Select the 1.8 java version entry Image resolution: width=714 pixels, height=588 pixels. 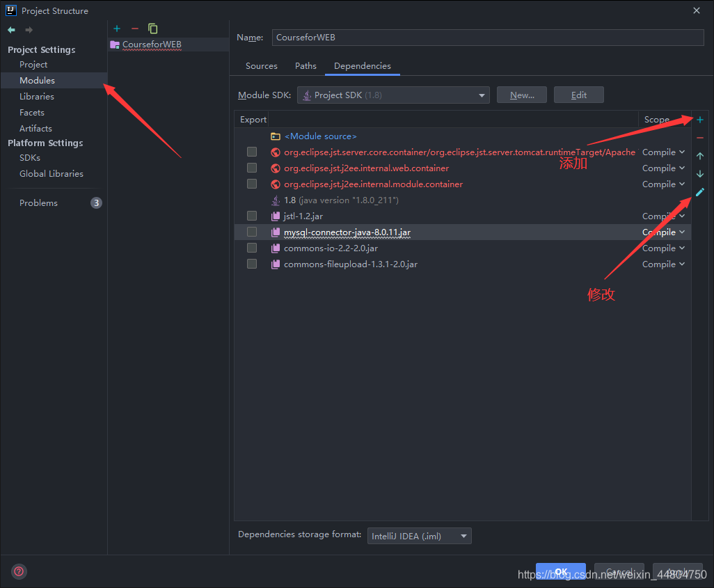click(341, 200)
